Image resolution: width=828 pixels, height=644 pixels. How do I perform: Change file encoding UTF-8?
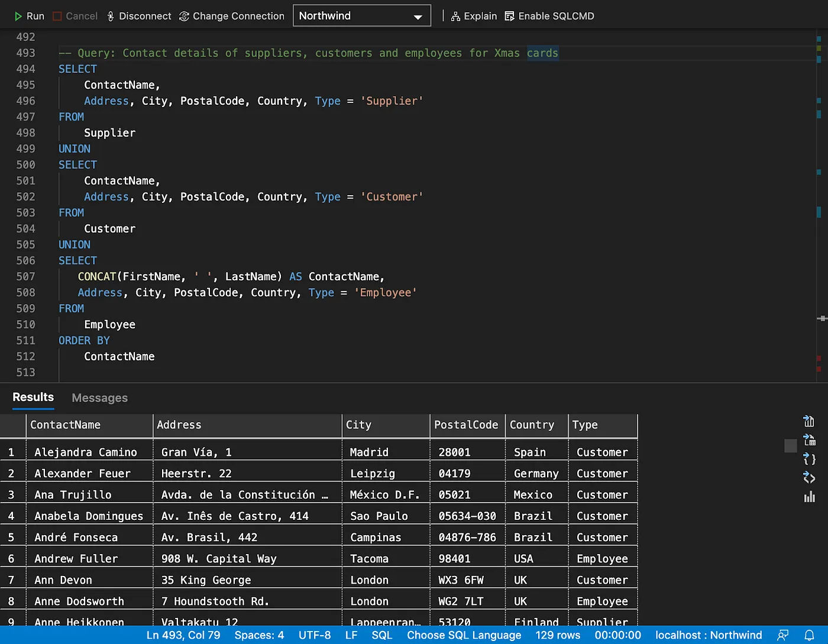coord(315,635)
